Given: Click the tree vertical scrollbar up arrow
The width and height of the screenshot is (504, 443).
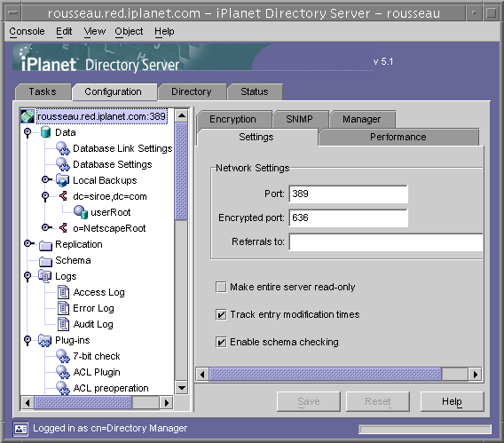Looking at the screenshot, I should coord(182,115).
